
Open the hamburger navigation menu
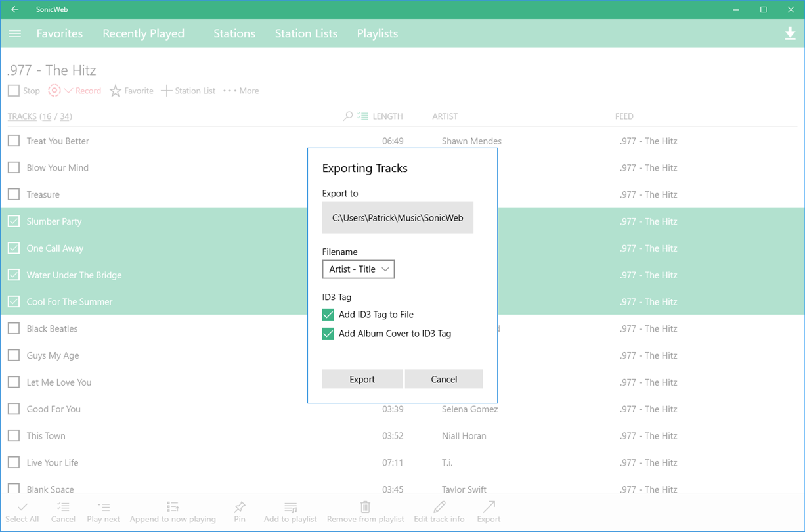[x=14, y=33]
